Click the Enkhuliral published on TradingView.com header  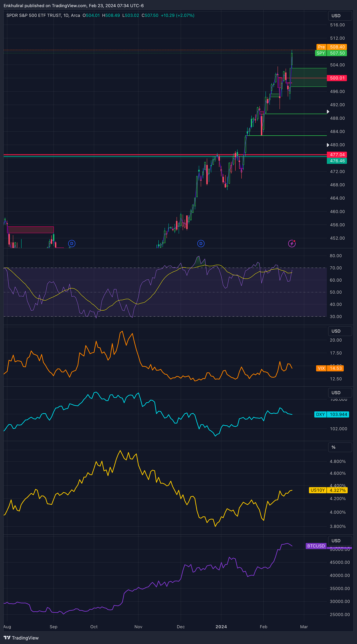point(74,5)
